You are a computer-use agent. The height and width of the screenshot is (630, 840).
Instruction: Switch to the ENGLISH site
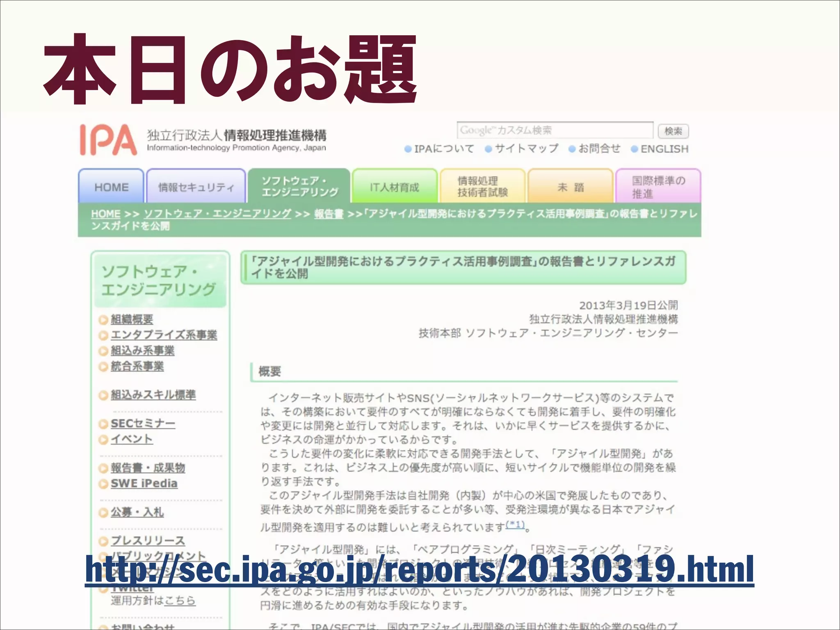coord(664,149)
